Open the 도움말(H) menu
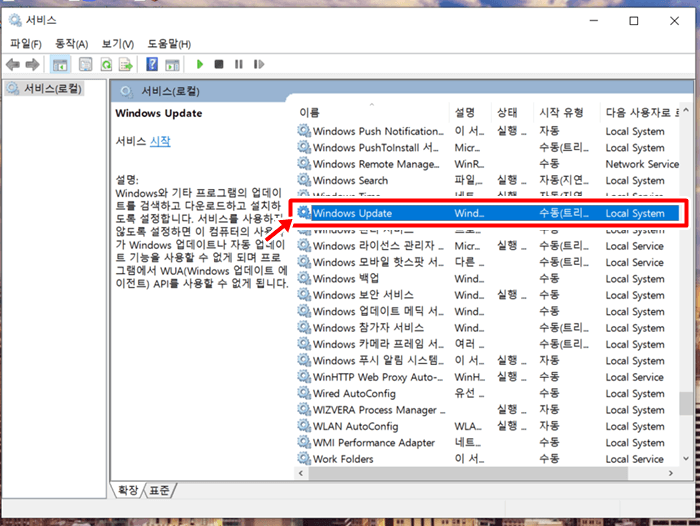Screen dimensions: 700x526 tap(169, 44)
